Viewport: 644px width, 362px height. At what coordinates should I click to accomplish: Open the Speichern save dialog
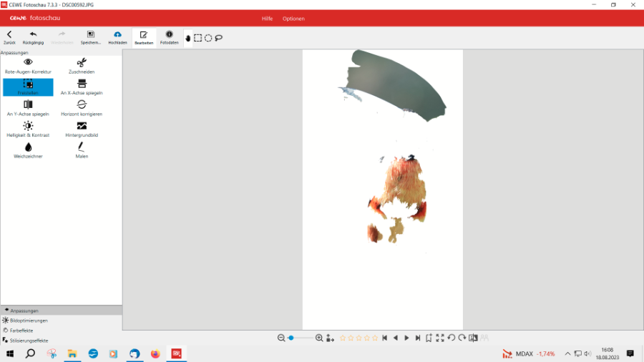pyautogui.click(x=91, y=37)
